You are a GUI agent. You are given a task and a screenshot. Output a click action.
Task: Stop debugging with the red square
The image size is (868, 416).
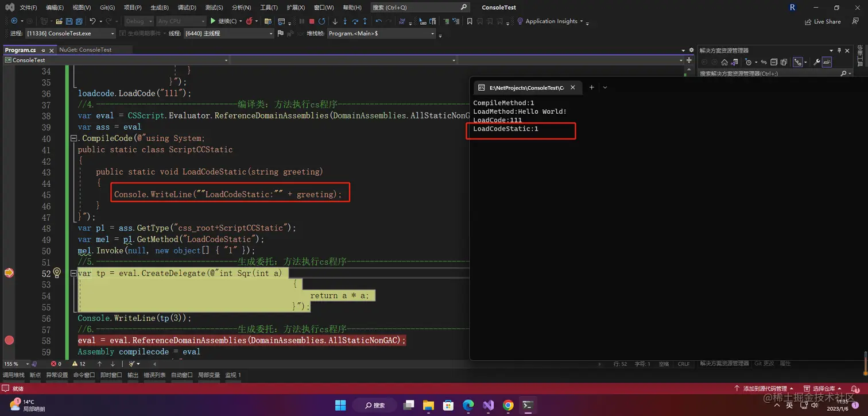click(x=312, y=21)
